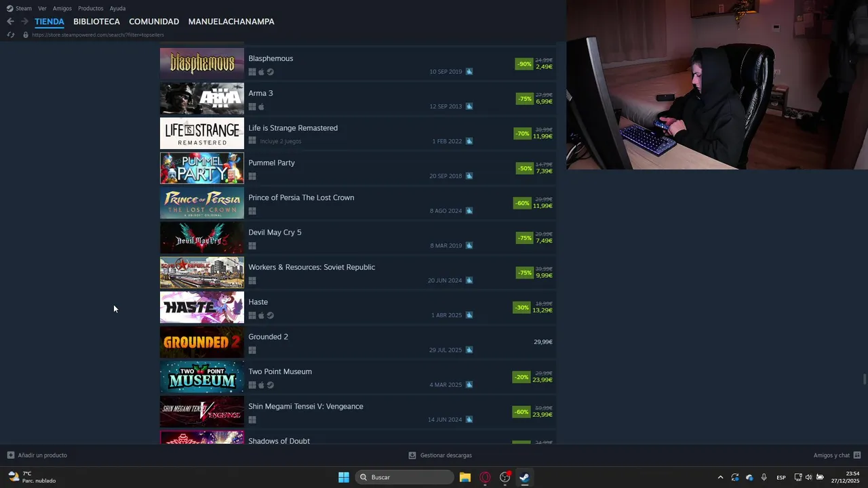Reload the store page
868x488 pixels.
(x=10, y=35)
